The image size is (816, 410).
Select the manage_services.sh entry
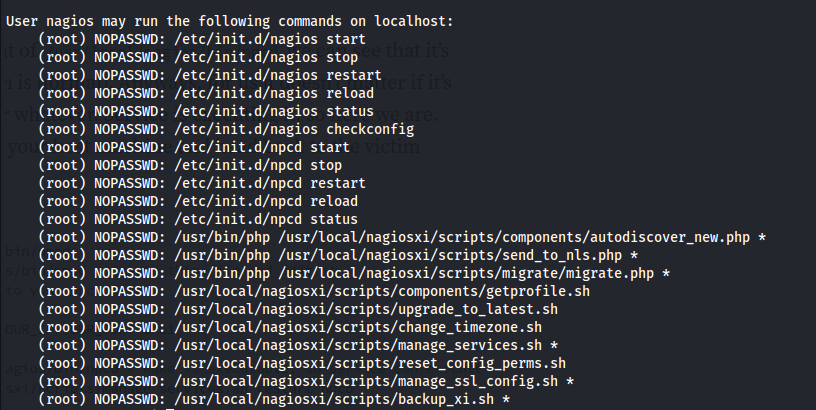click(298, 345)
